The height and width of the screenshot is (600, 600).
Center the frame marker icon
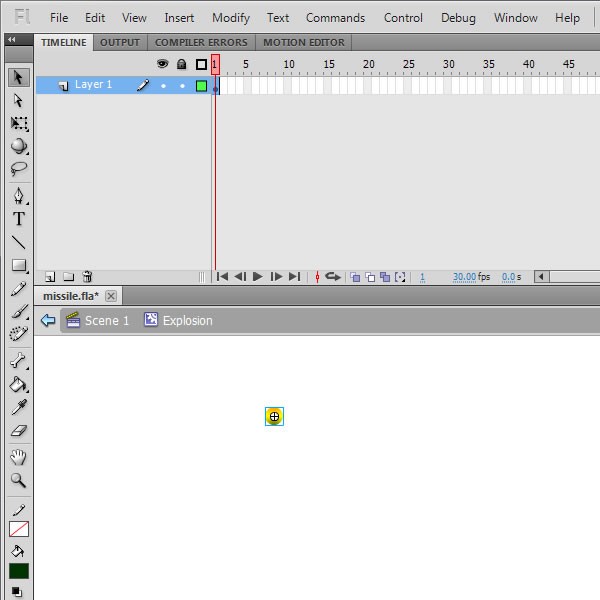pos(317,277)
